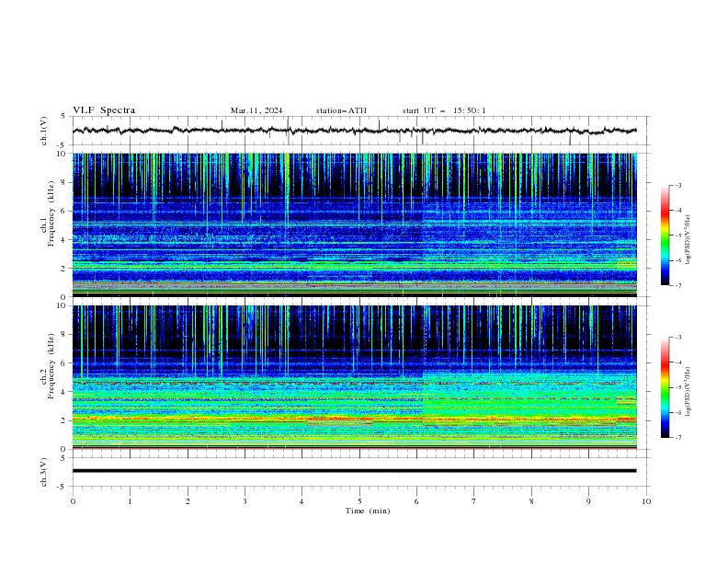This screenshot has height=563, width=728.
Task: Click the "VLF Spectra" plot title
Action: (x=104, y=110)
